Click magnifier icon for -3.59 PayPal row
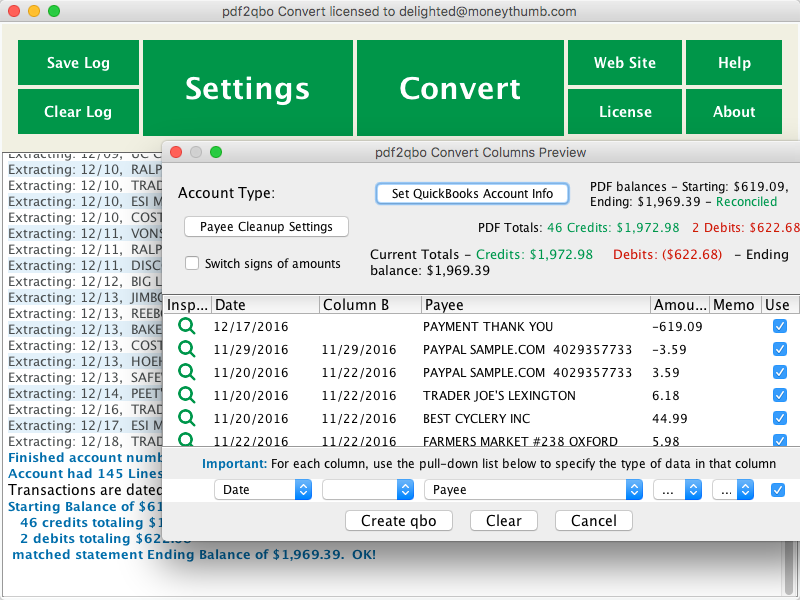 (x=186, y=349)
